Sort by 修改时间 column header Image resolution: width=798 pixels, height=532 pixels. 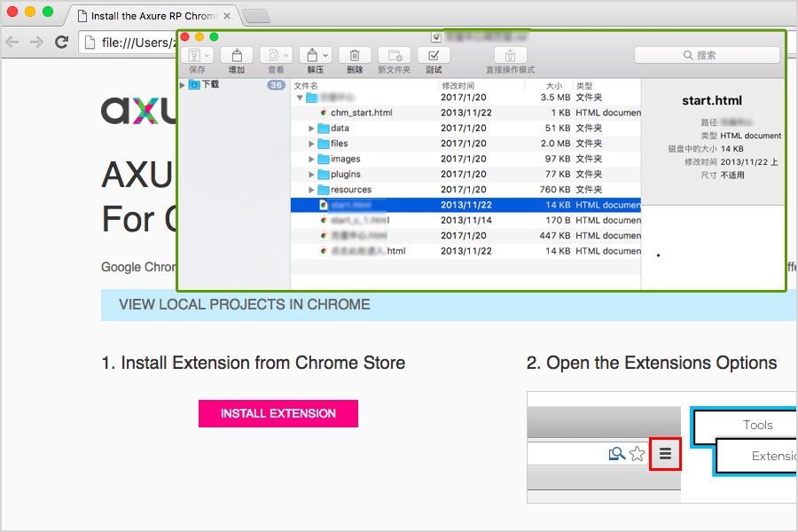point(458,85)
